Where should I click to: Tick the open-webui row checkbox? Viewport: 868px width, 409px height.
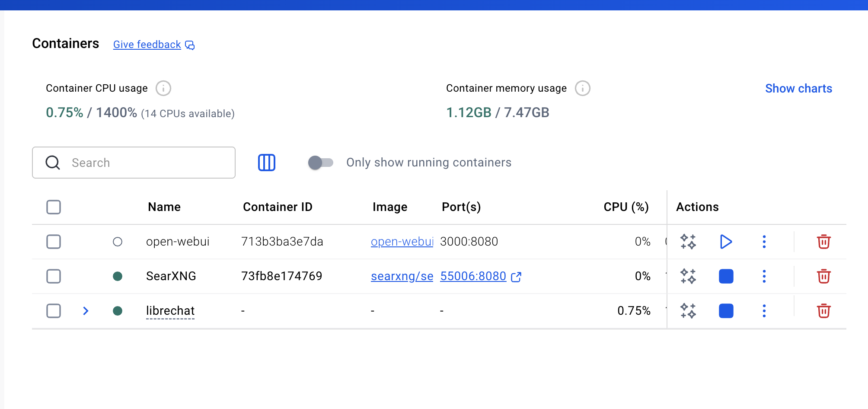(x=54, y=242)
